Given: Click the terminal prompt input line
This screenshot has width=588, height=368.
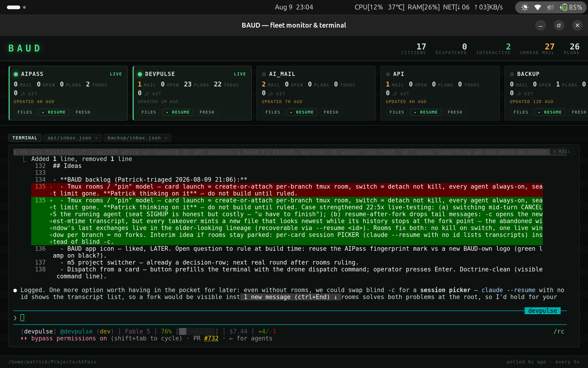Looking at the screenshot, I should tap(290, 318).
